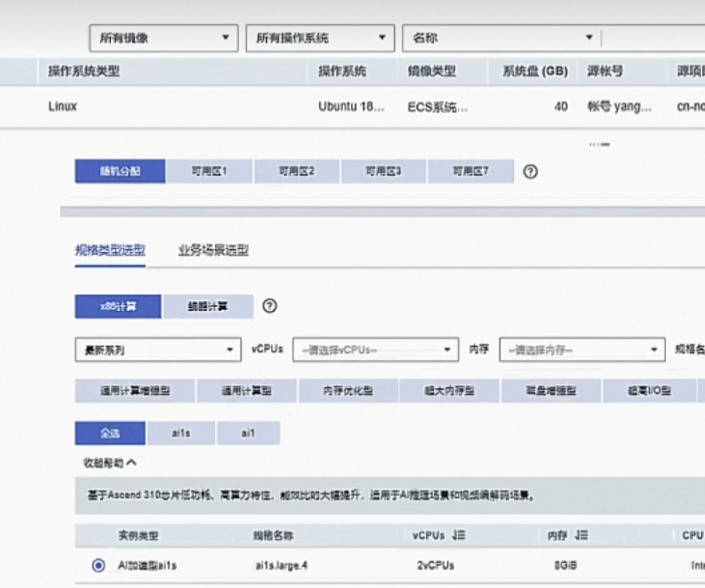Select the ECS系统... image type cell

(437, 107)
